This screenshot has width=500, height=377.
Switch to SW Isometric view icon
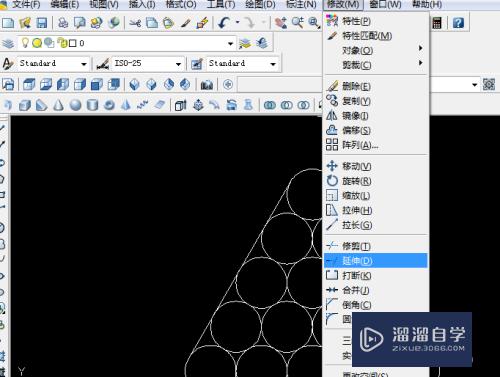pos(135,85)
